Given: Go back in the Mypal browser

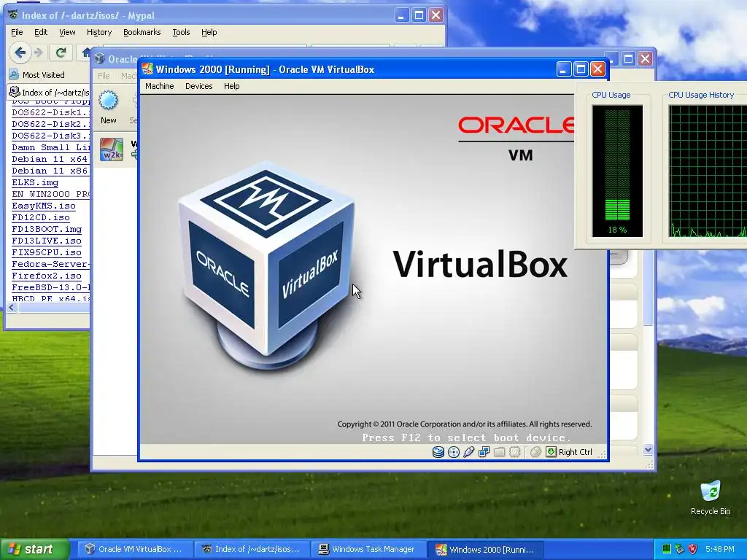Looking at the screenshot, I should [x=20, y=52].
